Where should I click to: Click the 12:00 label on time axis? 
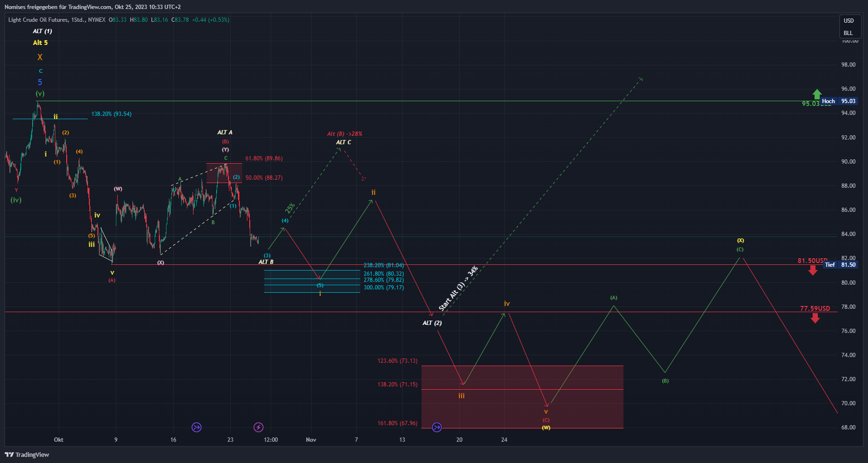click(x=271, y=440)
